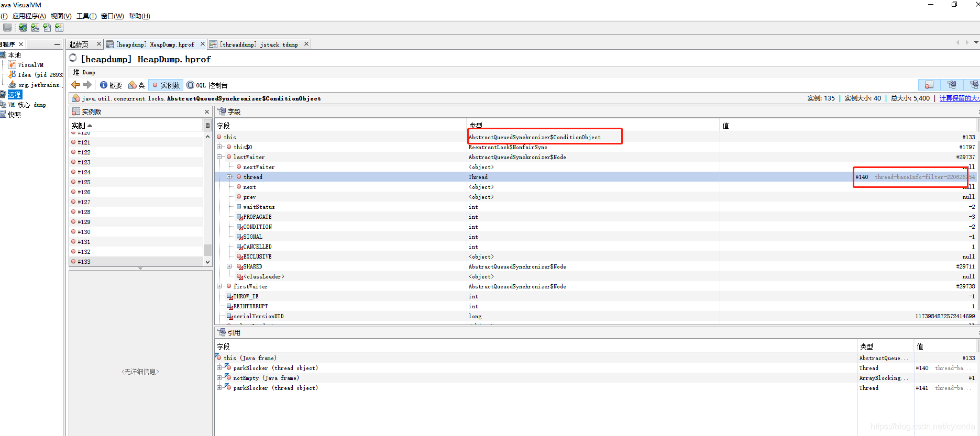
Task: Expand the thread field node
Action: pyautogui.click(x=229, y=177)
